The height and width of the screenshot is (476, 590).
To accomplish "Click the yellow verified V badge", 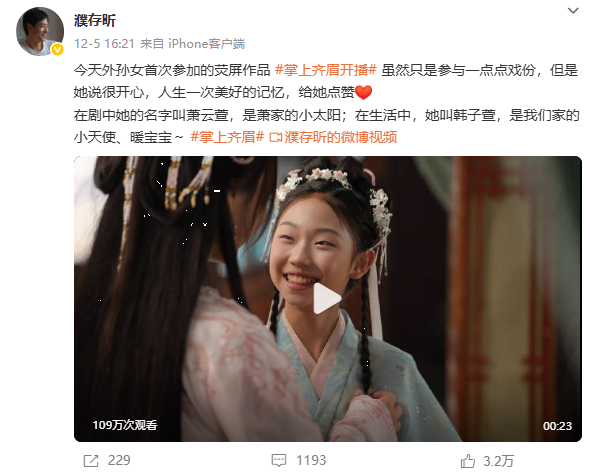I will point(57,49).
